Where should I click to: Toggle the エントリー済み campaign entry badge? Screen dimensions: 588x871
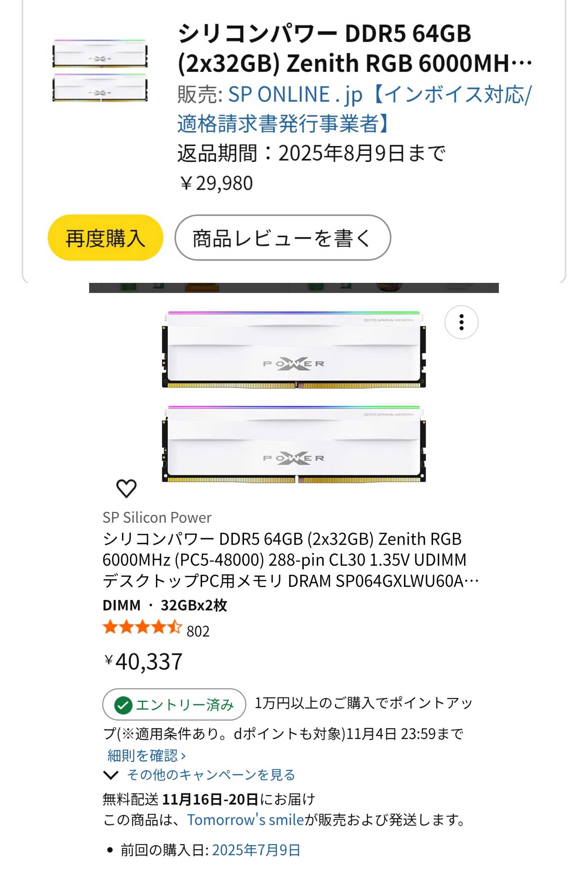(x=174, y=705)
